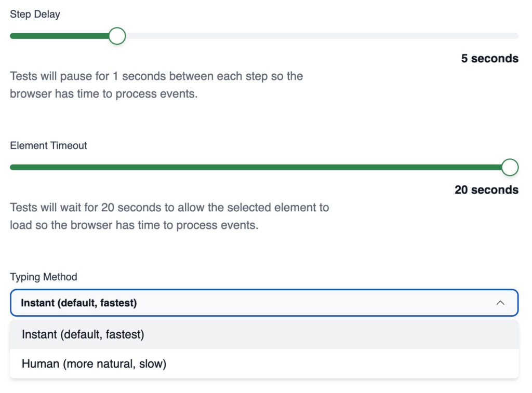Click the left end of Step Delay track
Image resolution: width=532 pixels, height=393 pixels.
point(12,36)
